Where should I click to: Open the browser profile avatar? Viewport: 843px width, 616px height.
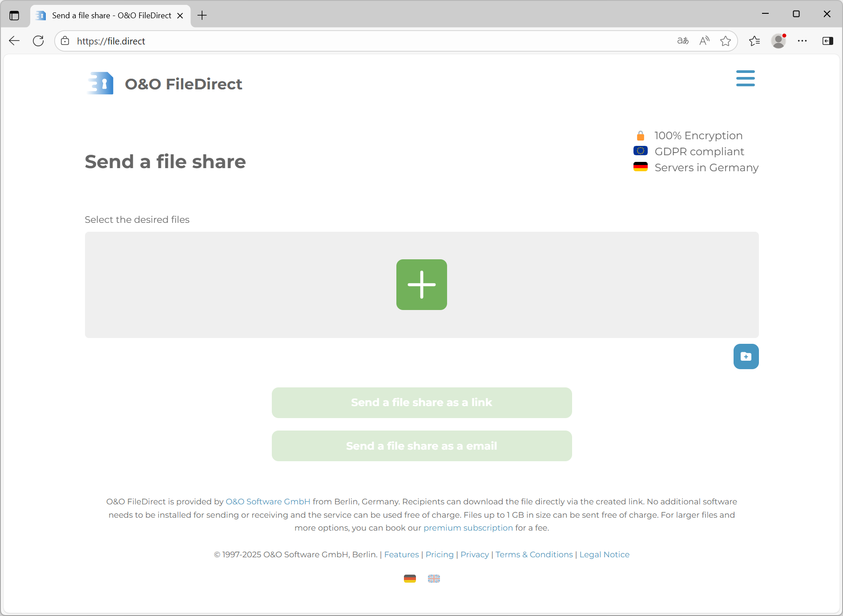[x=778, y=41]
